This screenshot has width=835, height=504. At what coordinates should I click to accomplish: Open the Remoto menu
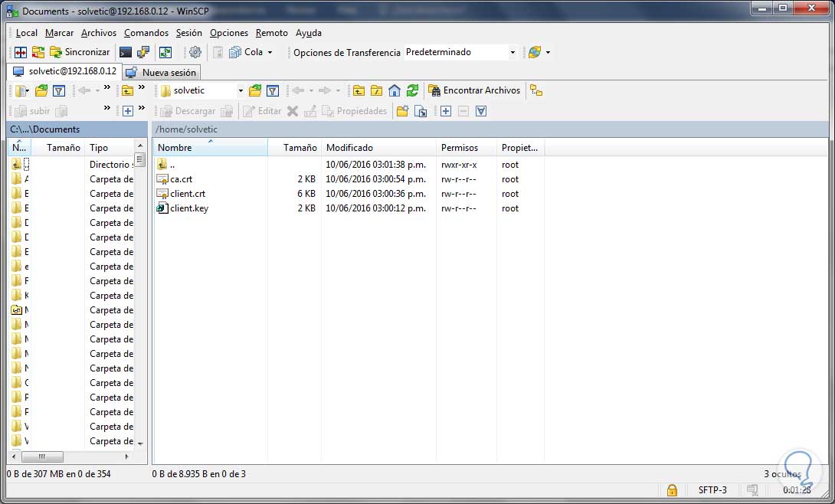pos(272,33)
